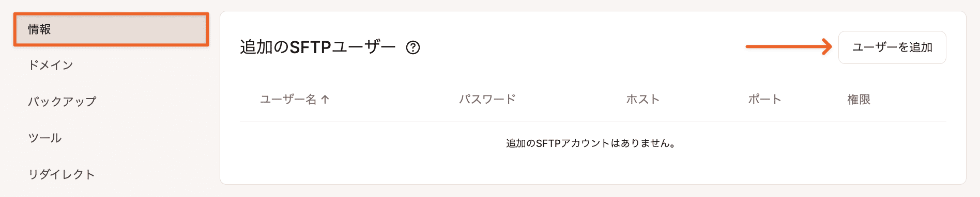Select the 情報 sidebar item
This screenshot has height=197, width=980.
111,29
